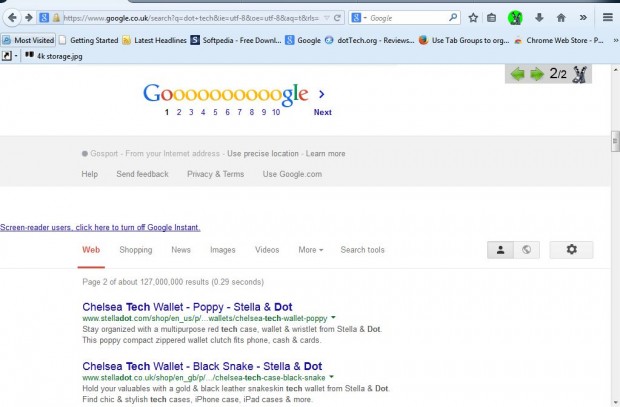Click the screen-reader Google Instant link

coord(100,227)
